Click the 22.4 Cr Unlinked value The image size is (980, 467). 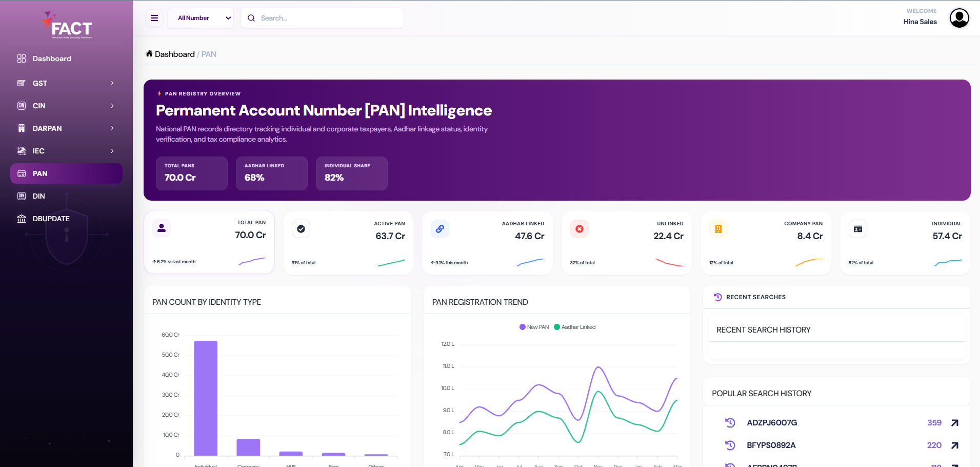pos(668,236)
